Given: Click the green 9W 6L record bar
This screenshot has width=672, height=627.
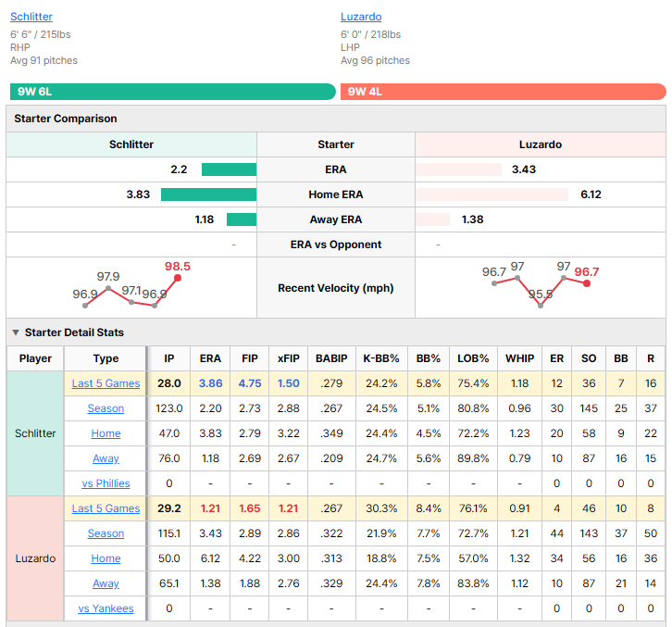Looking at the screenshot, I should [x=173, y=92].
